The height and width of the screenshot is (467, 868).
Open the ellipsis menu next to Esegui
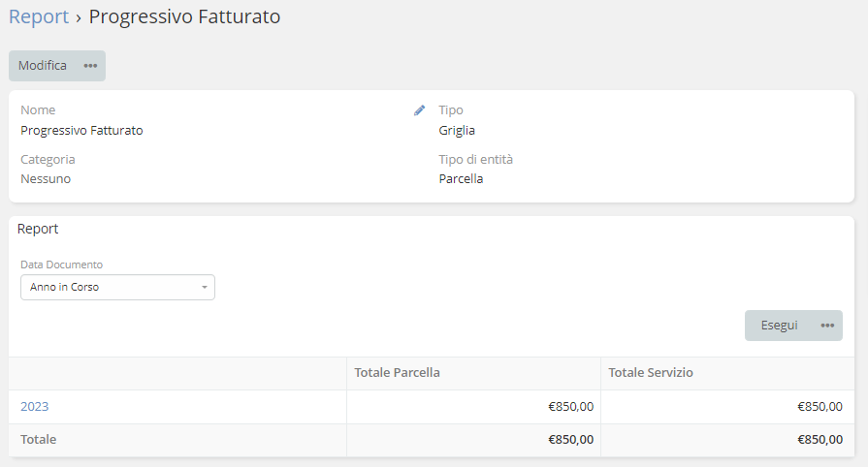point(827,326)
